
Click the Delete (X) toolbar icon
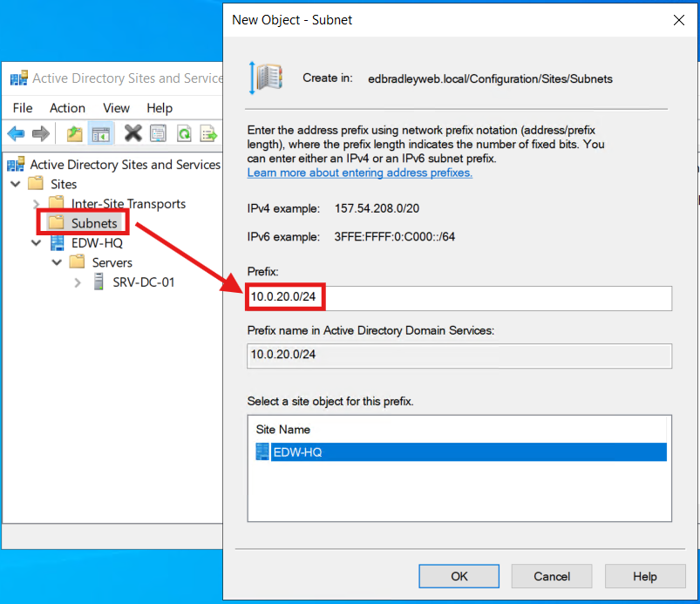(x=133, y=132)
